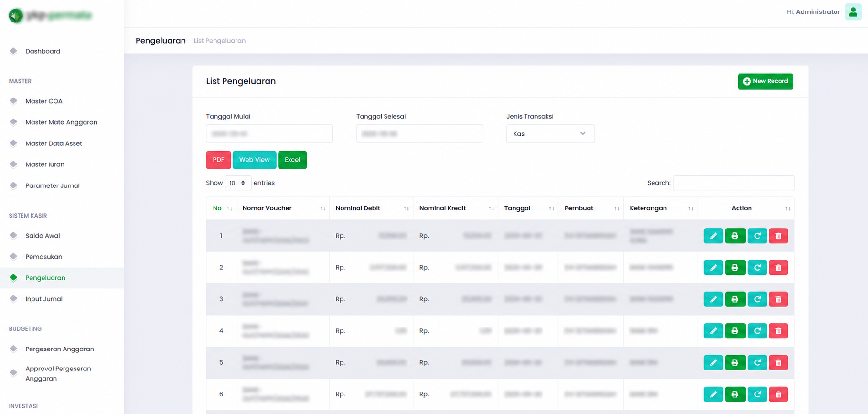Open the Show entries count dropdown
This screenshot has height=414, width=868.
(238, 183)
